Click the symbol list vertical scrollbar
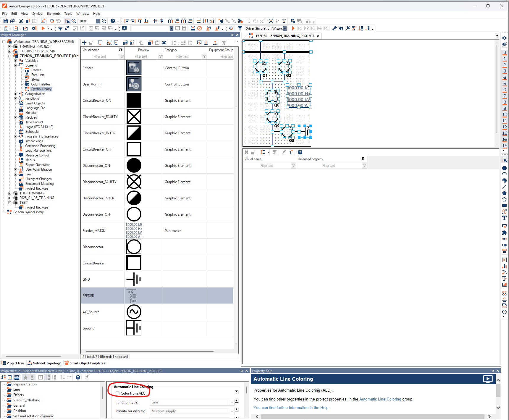Screen dimensions: 509x420 (236, 225)
